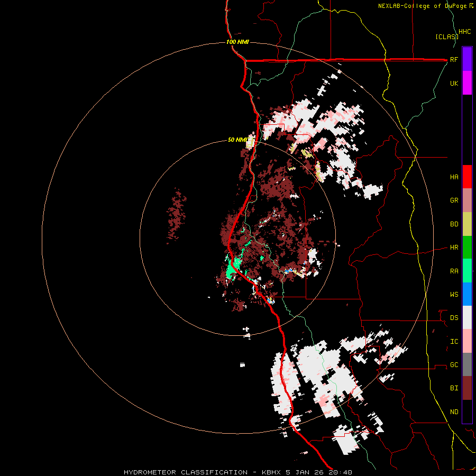Click the NEXLAB-College of DuPage text
The image size is (476, 476).
click(422, 6)
